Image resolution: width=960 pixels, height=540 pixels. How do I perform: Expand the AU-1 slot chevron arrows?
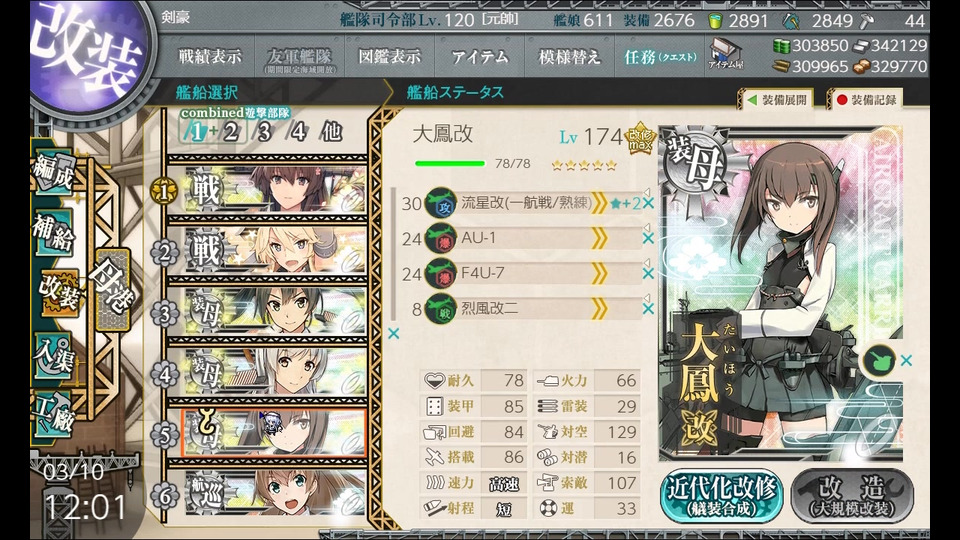599,238
